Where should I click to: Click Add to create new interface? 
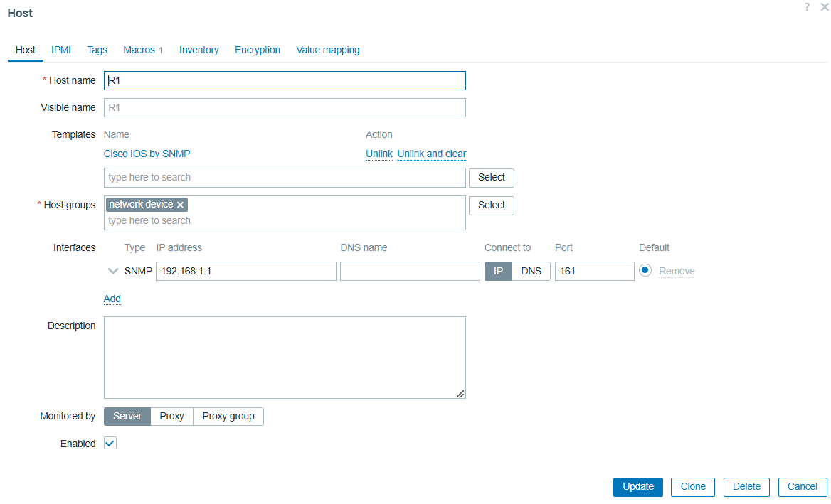click(112, 299)
